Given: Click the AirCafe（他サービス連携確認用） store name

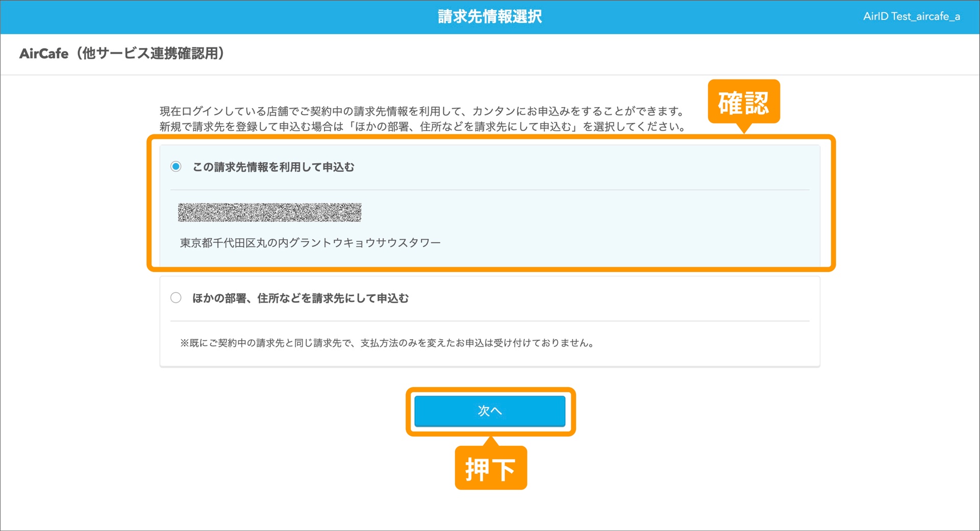Looking at the screenshot, I should pyautogui.click(x=122, y=54).
